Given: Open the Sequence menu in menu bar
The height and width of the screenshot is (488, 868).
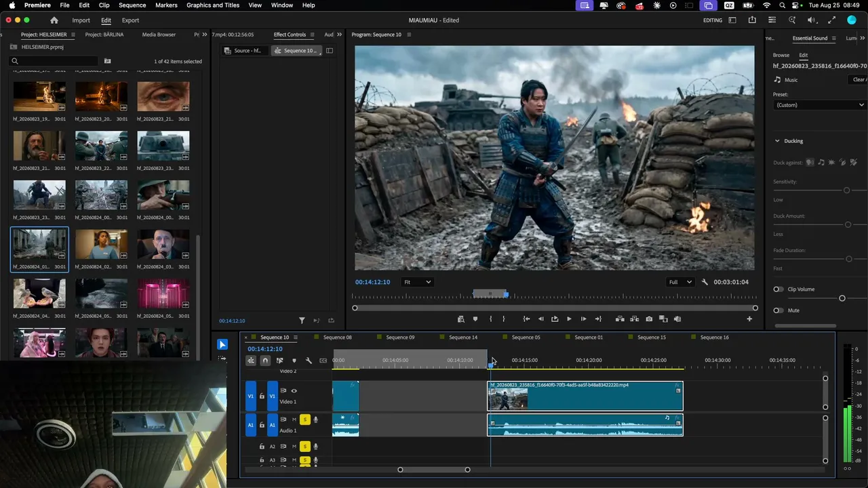Looking at the screenshot, I should coord(132,5).
